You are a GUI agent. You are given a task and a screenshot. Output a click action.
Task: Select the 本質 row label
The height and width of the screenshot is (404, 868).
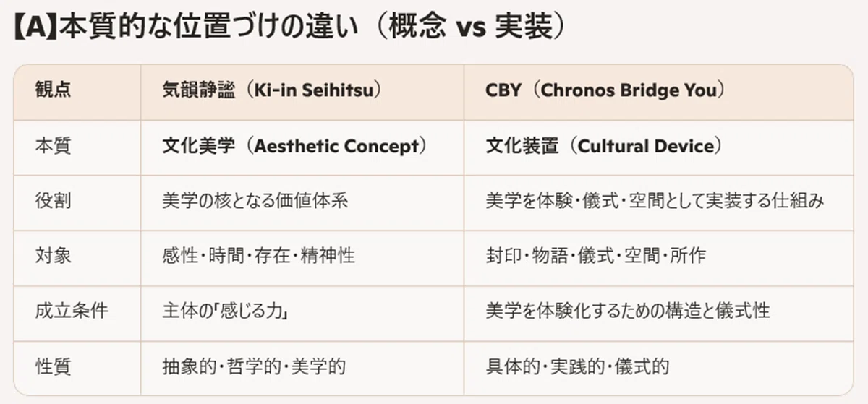coord(53,146)
